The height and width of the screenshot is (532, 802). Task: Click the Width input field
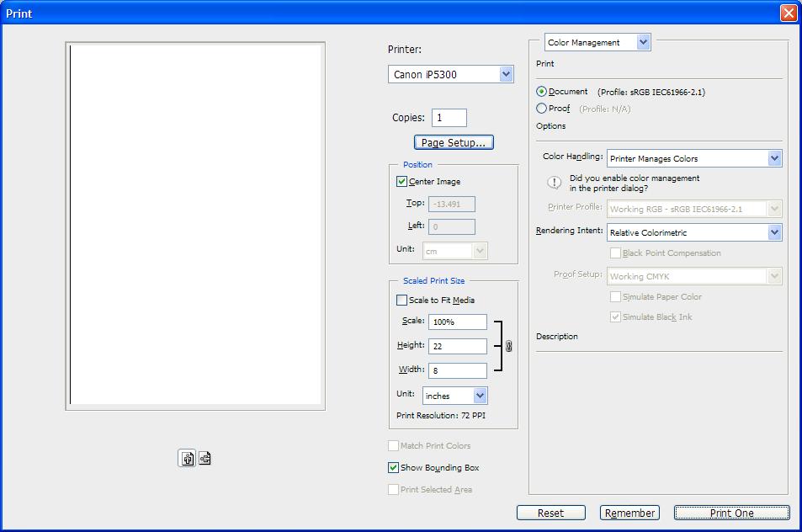coord(457,370)
